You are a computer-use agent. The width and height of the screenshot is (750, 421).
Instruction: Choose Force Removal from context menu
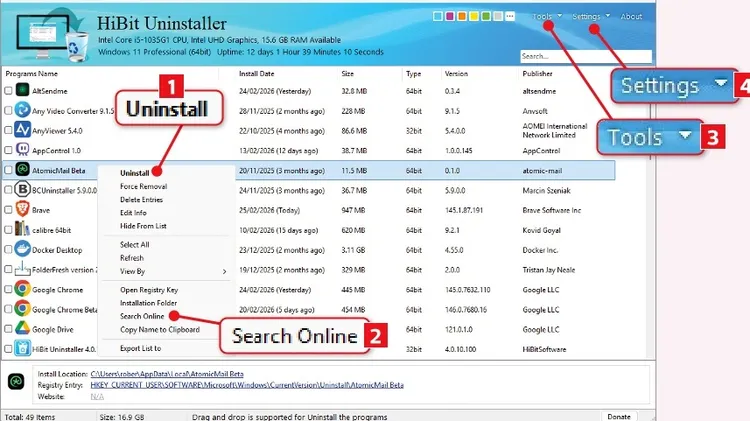tap(143, 186)
